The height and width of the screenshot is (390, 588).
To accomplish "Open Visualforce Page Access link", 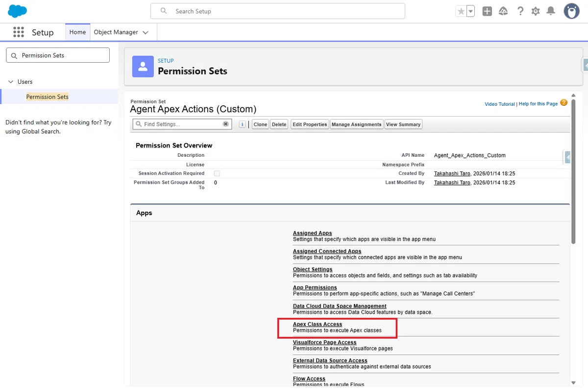I will point(325,342).
